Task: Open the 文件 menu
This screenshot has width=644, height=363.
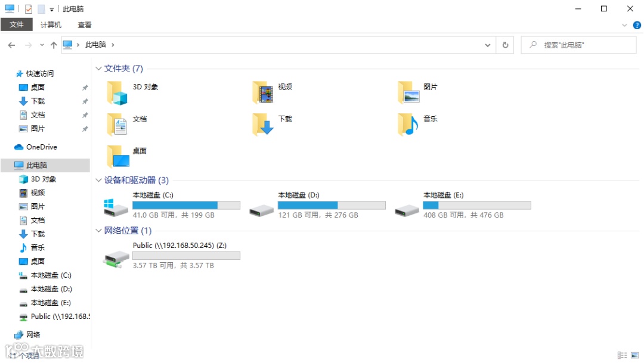Action: tap(17, 24)
